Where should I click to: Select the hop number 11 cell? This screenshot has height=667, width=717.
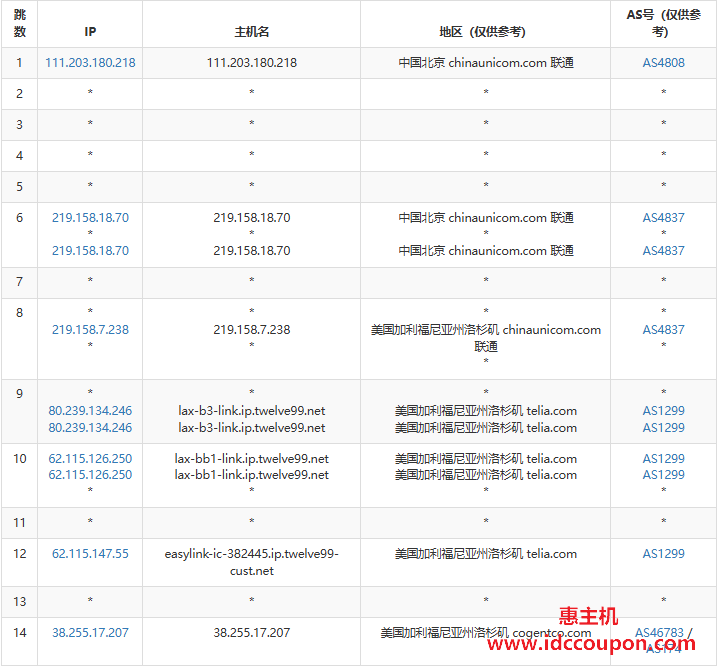[19, 523]
